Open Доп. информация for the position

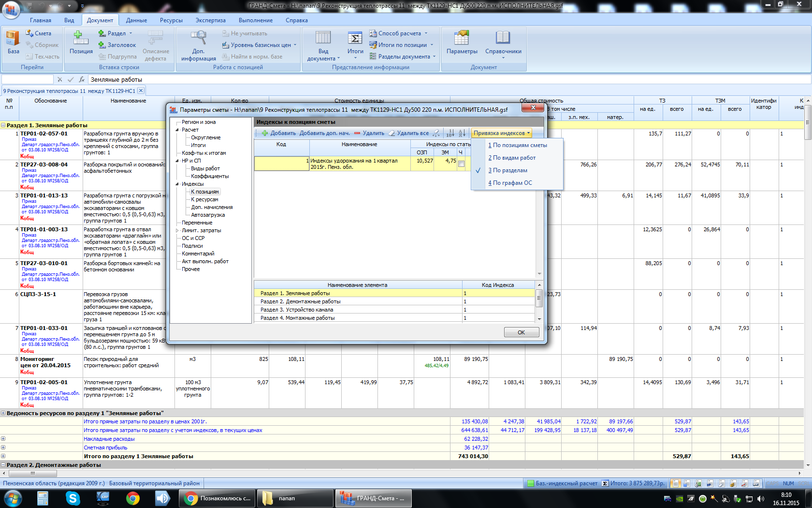(x=198, y=46)
